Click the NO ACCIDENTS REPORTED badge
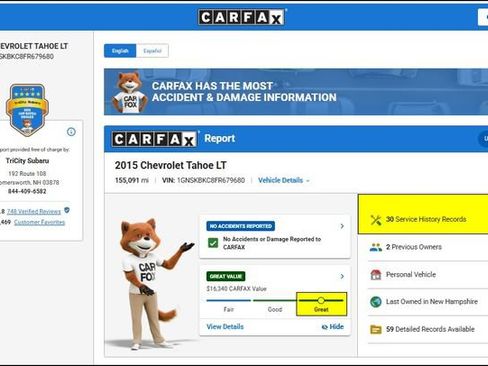488x366 pixels. [241, 226]
